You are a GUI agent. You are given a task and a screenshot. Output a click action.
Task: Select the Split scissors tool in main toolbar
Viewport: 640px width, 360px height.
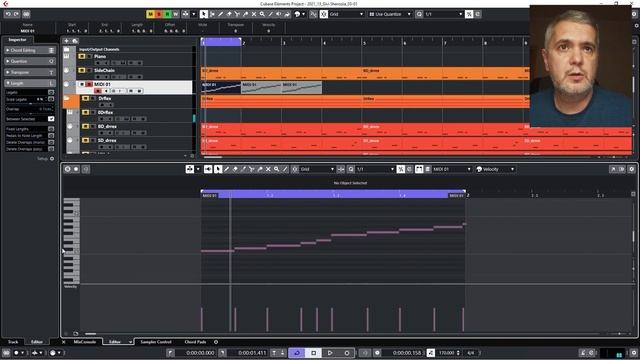237,14
